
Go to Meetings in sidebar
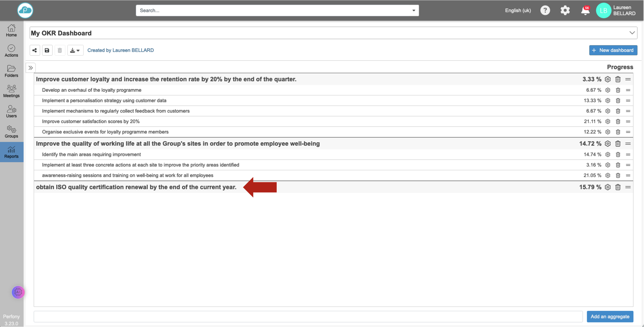click(x=11, y=91)
